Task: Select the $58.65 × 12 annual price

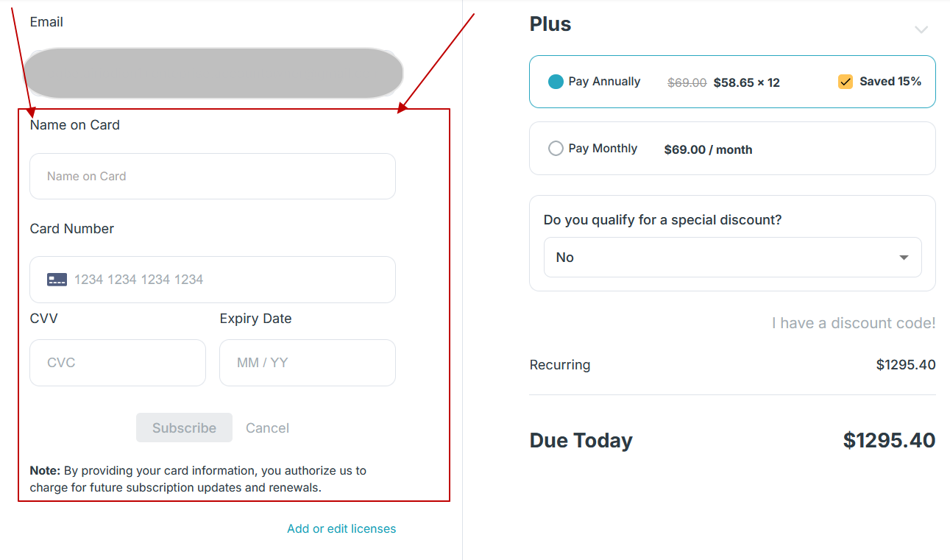Action: 746,82
